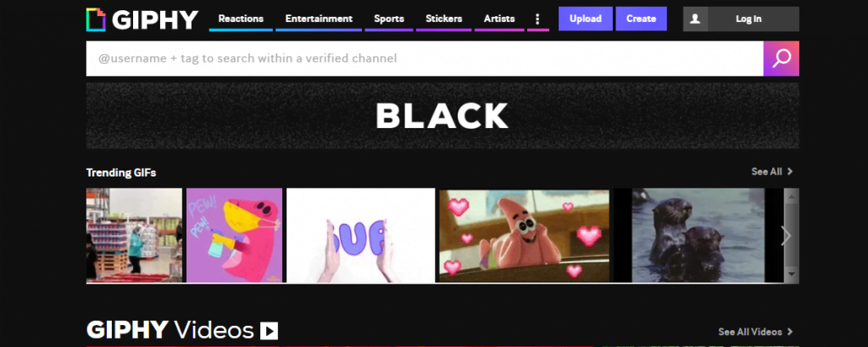868x347 pixels.
Task: Open the sea otters GIF
Action: click(x=698, y=236)
